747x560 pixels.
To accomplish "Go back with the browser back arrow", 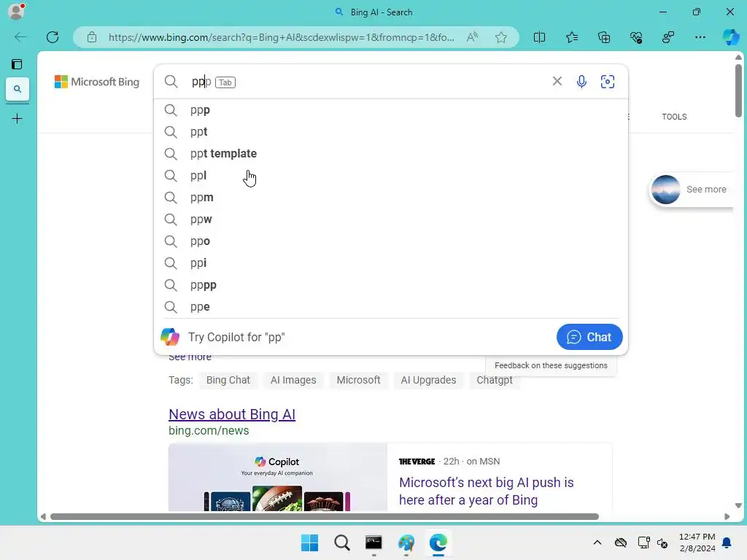I will 20,37.
